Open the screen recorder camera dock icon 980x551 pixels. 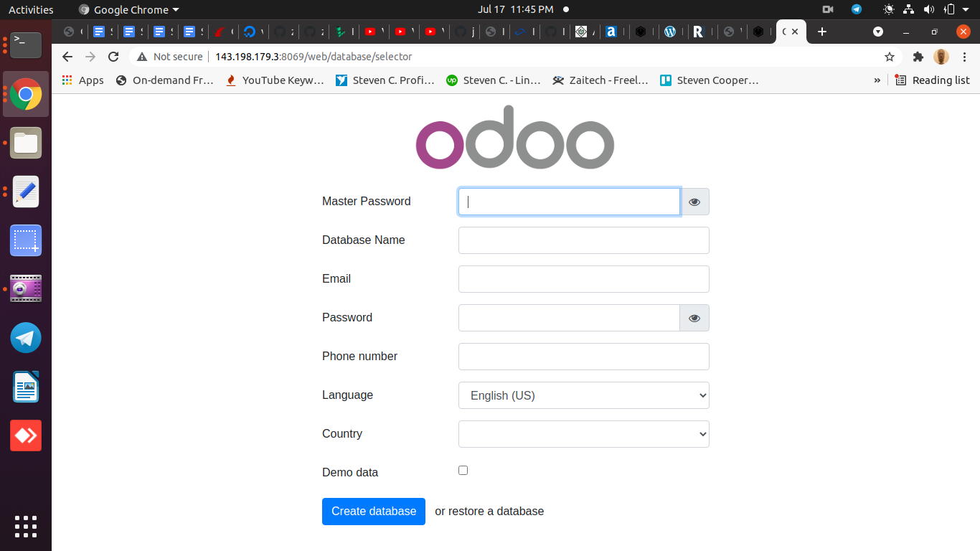[26, 288]
